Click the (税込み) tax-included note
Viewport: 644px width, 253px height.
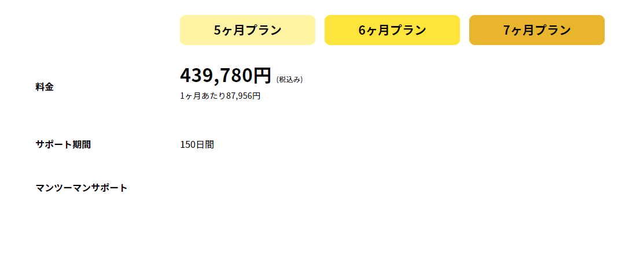[x=289, y=80]
